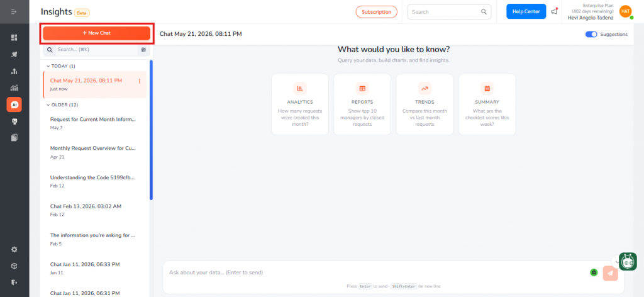
Task: Collapse the OLDER chat group
Action: point(62,104)
